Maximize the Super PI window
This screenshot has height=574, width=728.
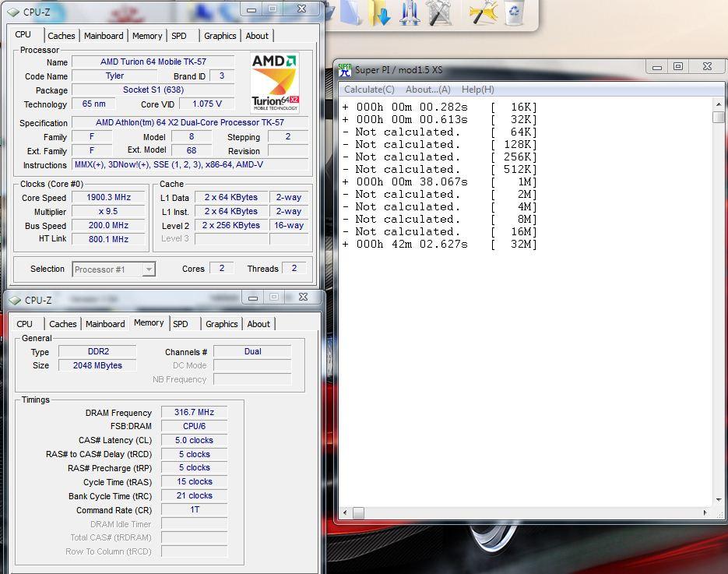click(678, 67)
